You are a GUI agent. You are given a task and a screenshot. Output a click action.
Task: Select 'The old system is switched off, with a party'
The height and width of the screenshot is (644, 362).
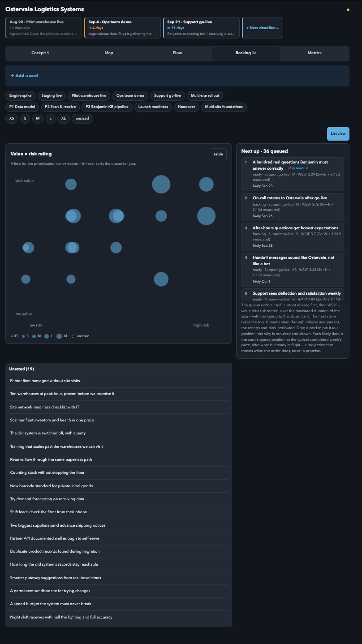(119, 433)
